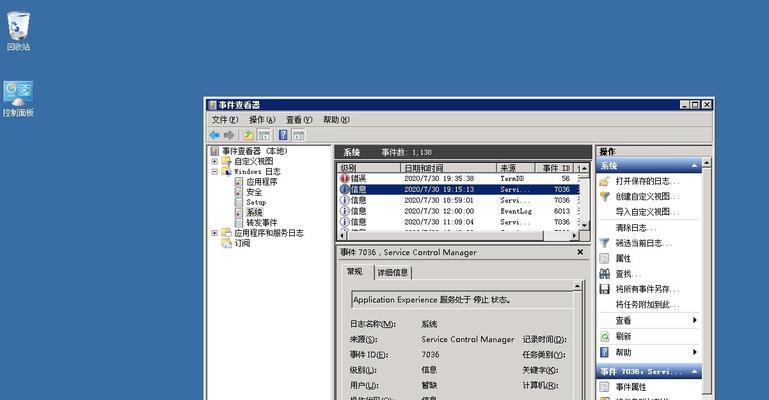
Task: Click 导入自定义视图 in Actions pane
Action: click(647, 212)
